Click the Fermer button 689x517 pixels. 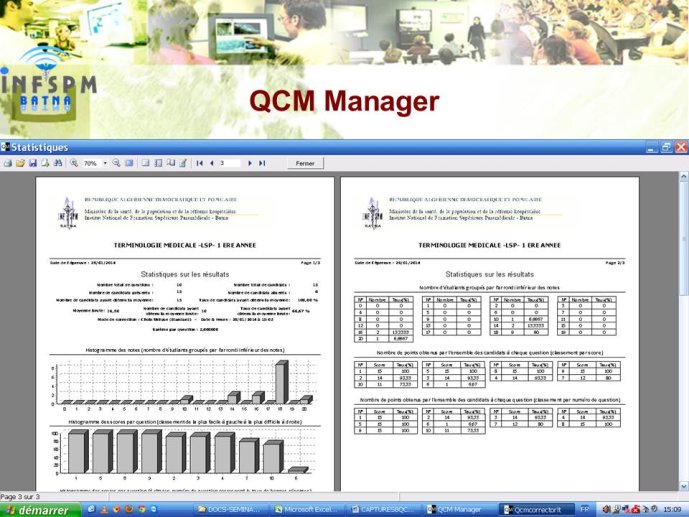click(305, 163)
